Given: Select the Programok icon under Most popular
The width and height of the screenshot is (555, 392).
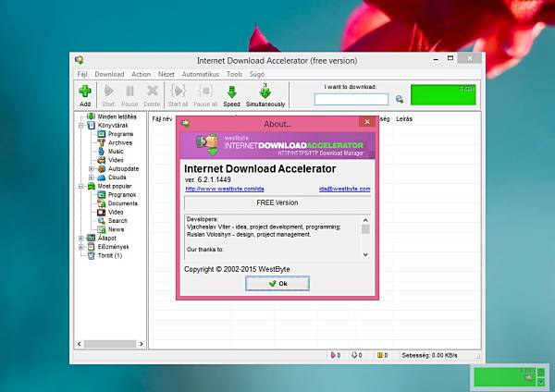Looking at the screenshot, I should click(102, 194).
